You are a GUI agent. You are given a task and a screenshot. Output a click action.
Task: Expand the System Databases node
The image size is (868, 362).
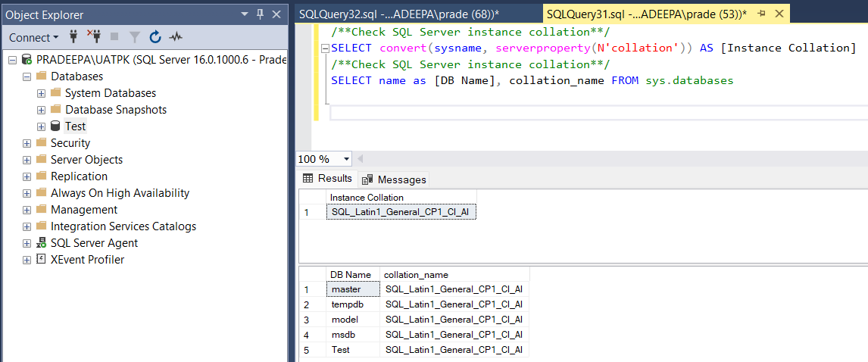(41, 93)
